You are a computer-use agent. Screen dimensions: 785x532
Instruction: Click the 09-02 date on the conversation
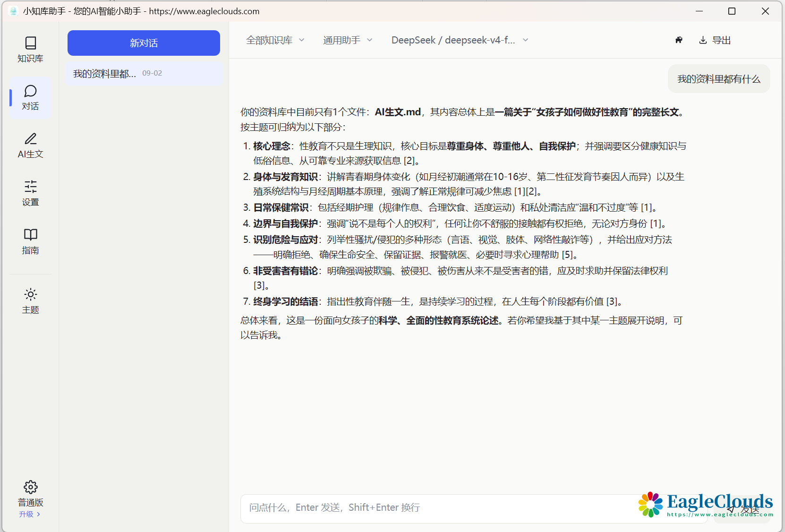click(152, 73)
